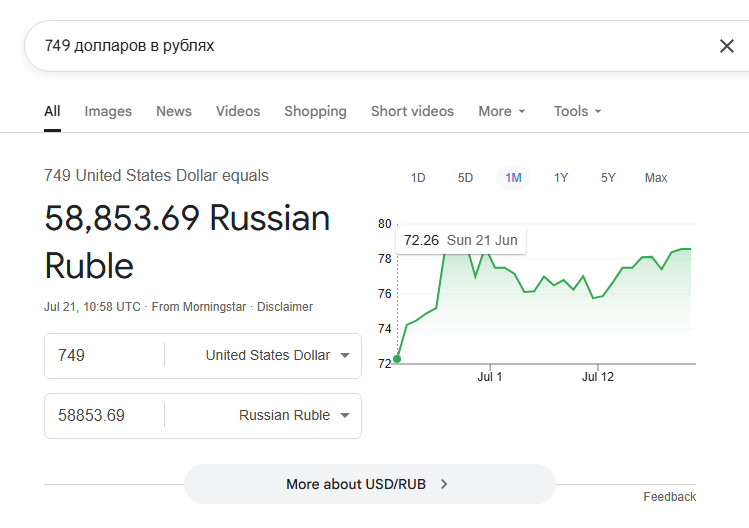Select the 1D chart range

418,178
